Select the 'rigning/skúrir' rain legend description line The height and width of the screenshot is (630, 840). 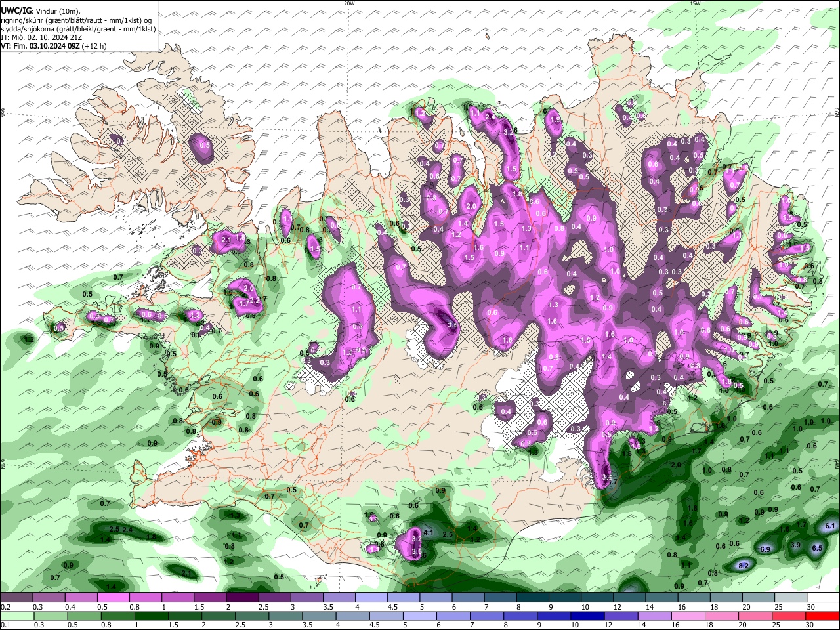[x=76, y=20]
